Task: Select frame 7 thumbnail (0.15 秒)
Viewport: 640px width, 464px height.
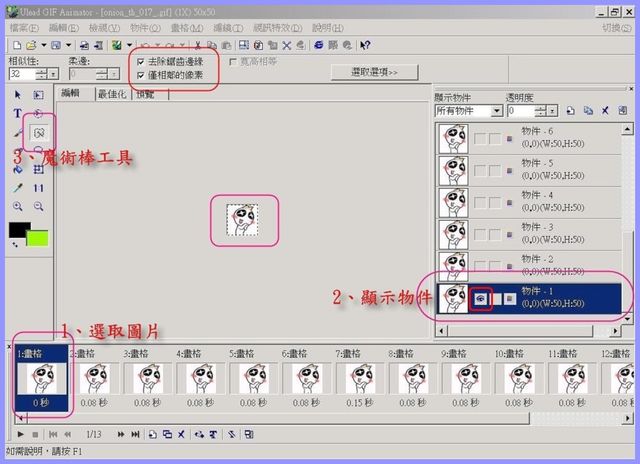Action: pyautogui.click(x=360, y=378)
